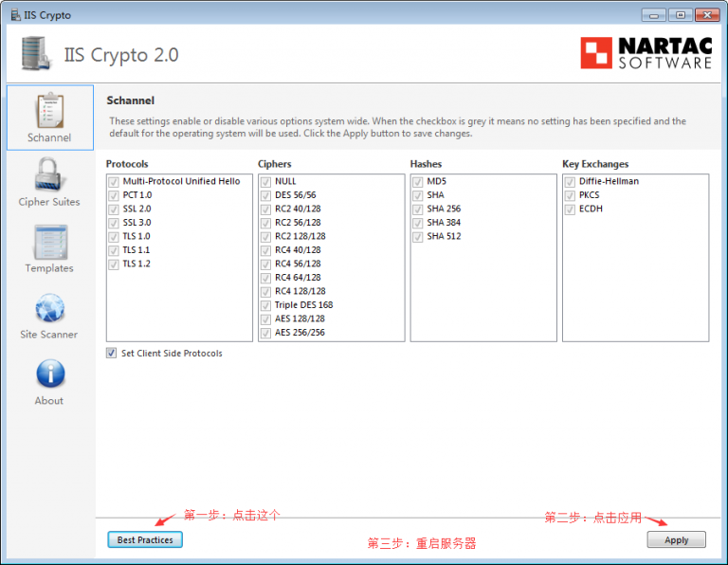Viewport: 728px width, 565px height.
Task: Open Site Scanner globe icon
Action: pyautogui.click(x=49, y=309)
